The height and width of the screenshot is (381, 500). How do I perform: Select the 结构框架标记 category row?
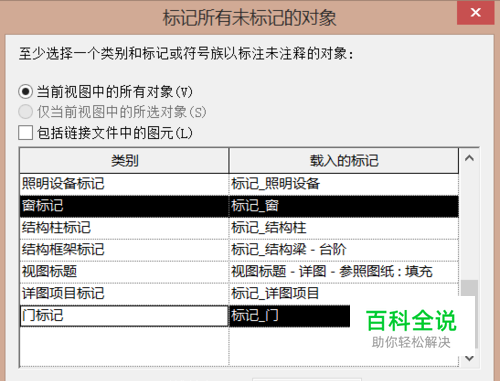[x=124, y=250]
